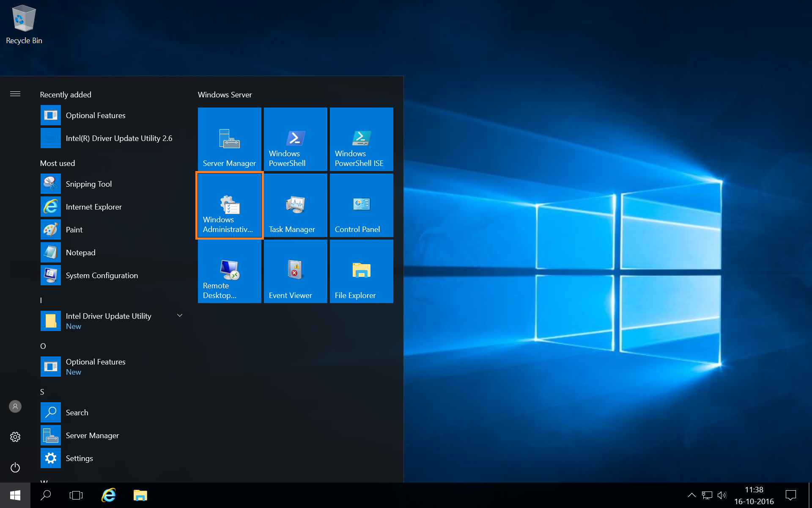Click the Start button on the taskbar
The width and height of the screenshot is (812, 508).
tap(15, 495)
